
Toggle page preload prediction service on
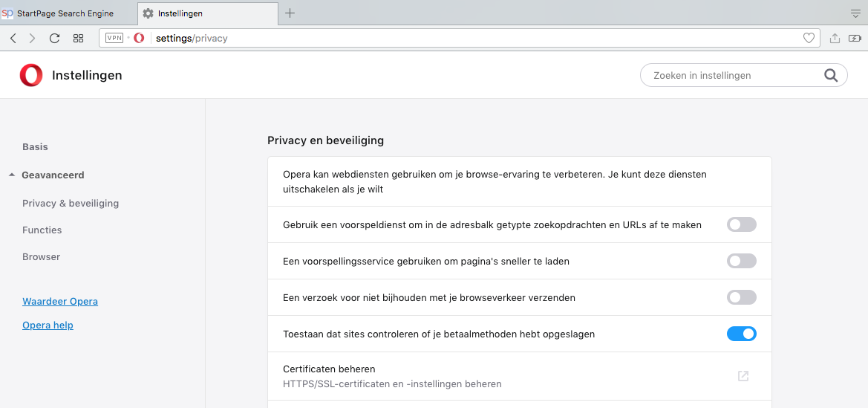click(741, 261)
